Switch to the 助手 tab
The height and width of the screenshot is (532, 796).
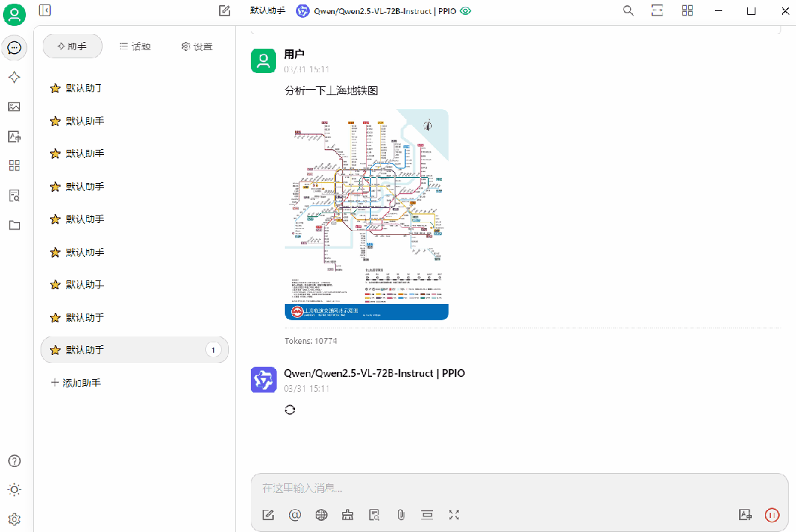tap(72, 46)
